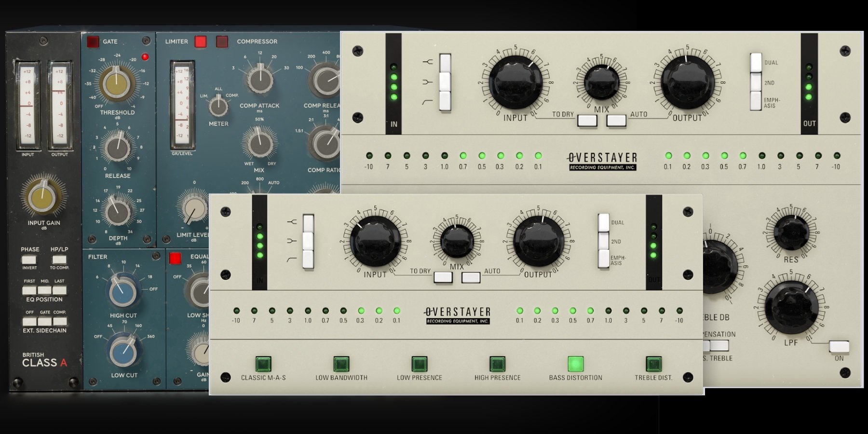Click the yellow INPUT GAIN knob
The image size is (868, 434).
(42, 197)
